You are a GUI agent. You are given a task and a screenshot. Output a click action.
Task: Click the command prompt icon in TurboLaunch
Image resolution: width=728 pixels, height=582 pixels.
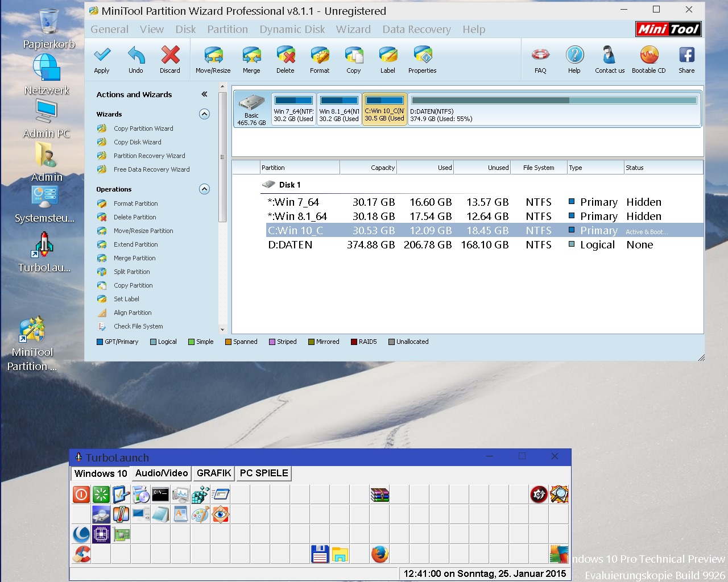(161, 494)
